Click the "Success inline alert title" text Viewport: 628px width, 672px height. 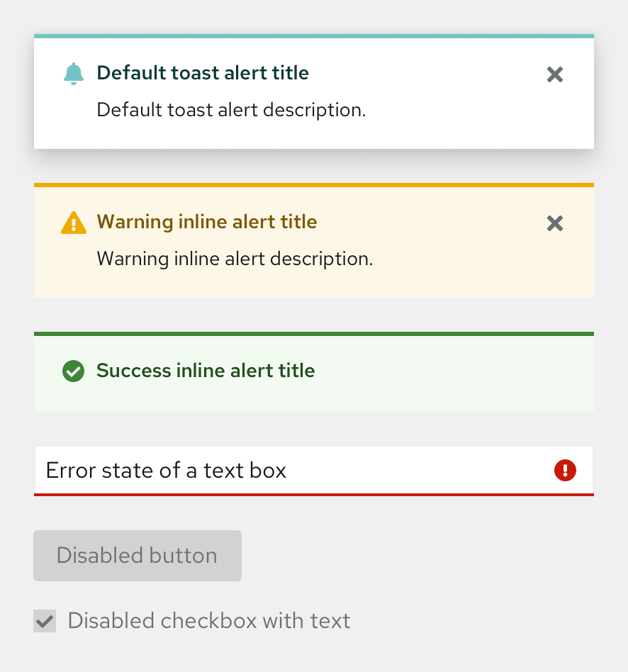206,371
